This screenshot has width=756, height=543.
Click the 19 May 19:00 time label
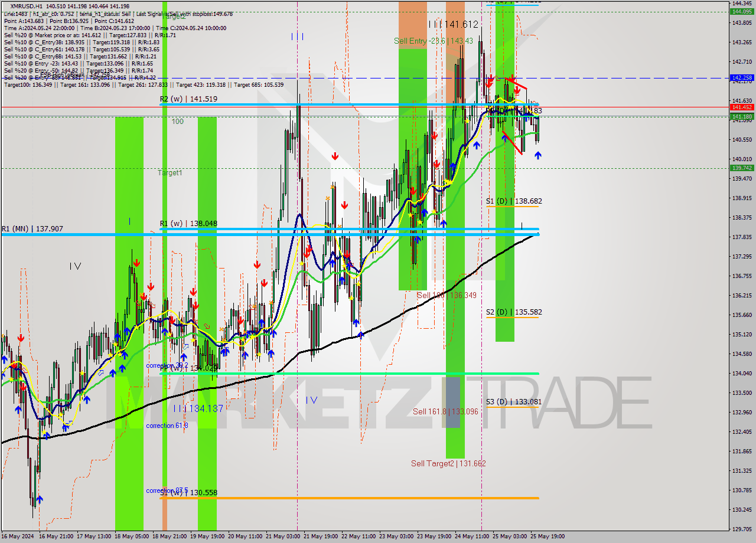coord(207,537)
